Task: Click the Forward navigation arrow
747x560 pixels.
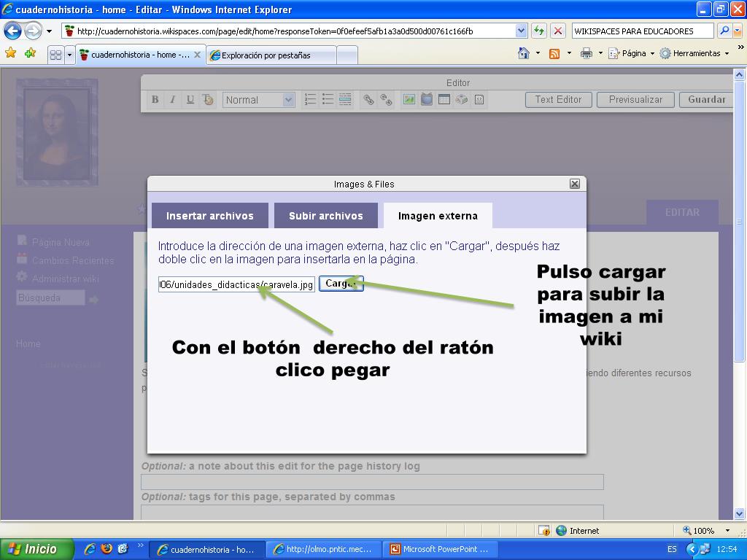Action: (33, 31)
